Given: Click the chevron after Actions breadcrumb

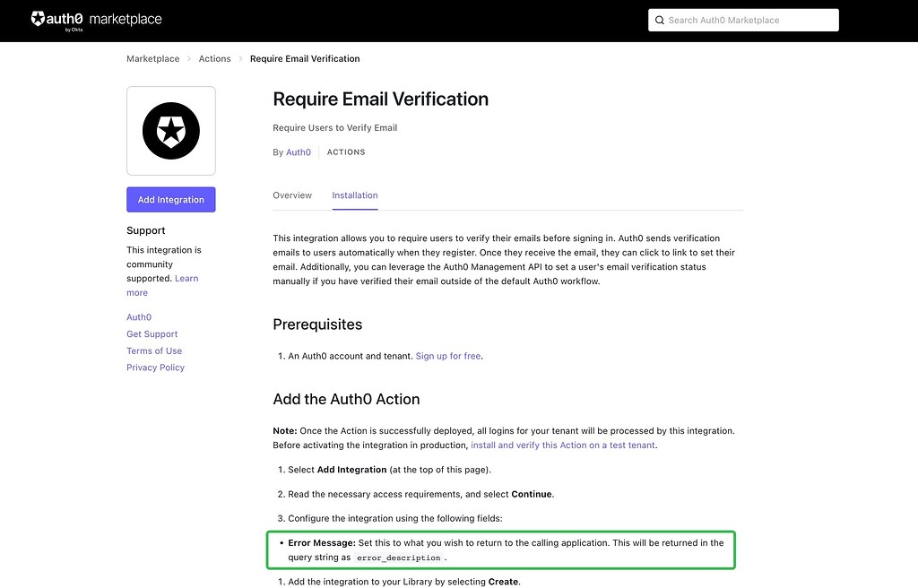Looking at the screenshot, I should point(240,58).
